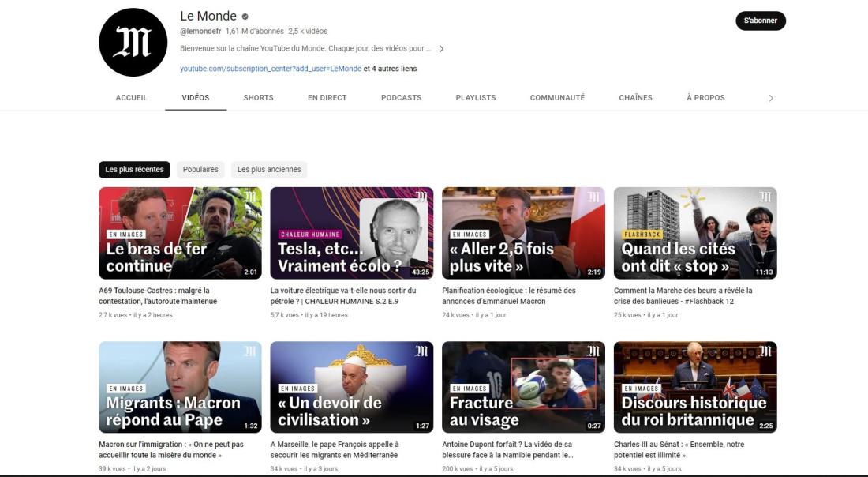Click the 43:25 duration badge on Tesla video

[421, 272]
